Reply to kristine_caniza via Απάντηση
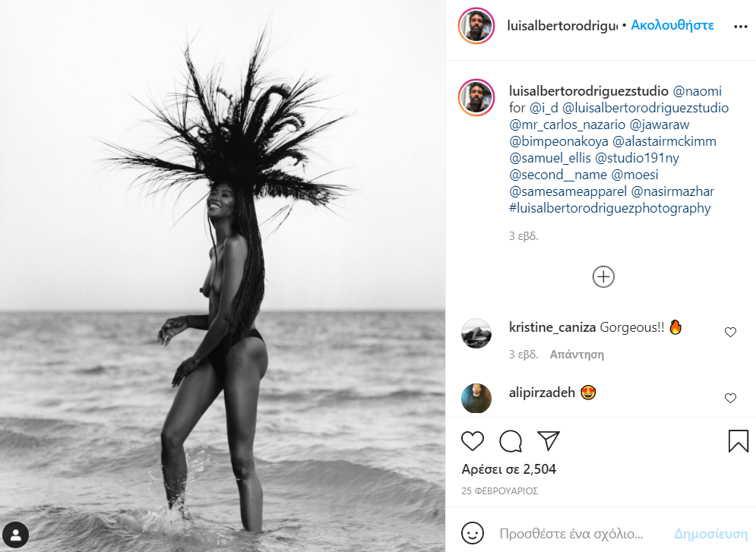 (x=577, y=355)
